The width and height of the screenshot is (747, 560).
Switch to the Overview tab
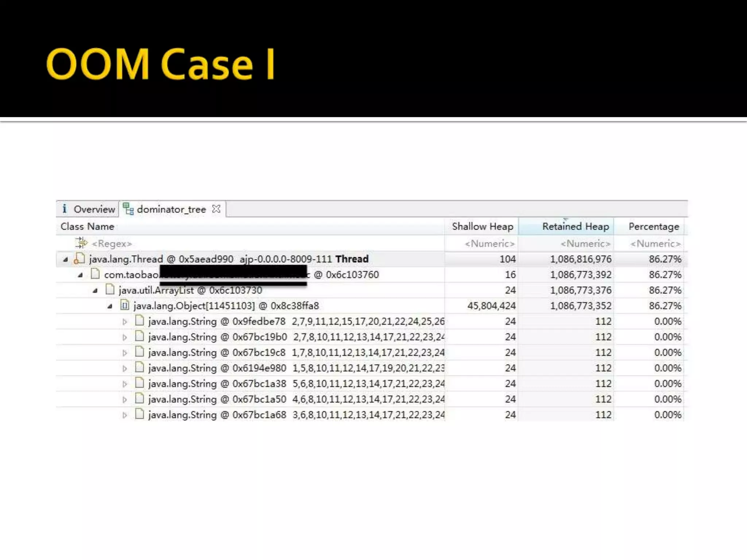pyautogui.click(x=94, y=209)
